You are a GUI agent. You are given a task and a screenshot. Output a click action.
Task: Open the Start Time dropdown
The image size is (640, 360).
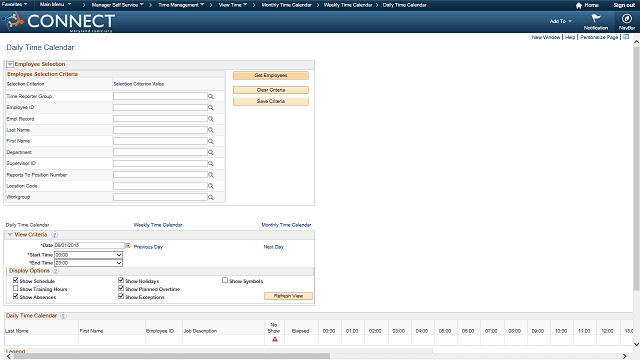[x=89, y=255]
